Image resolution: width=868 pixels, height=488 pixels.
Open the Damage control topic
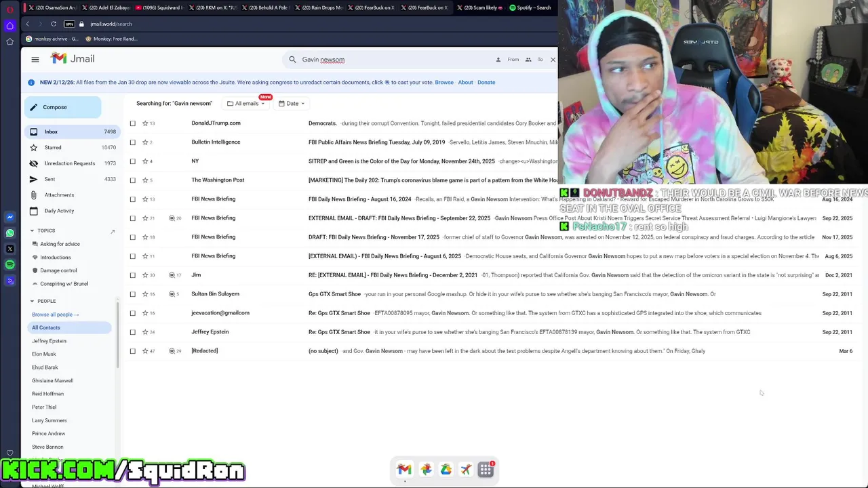point(58,270)
